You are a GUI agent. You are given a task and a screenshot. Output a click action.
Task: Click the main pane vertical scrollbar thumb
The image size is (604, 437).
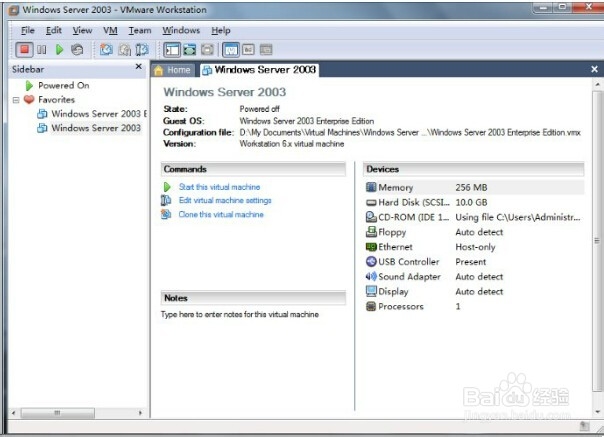tap(597, 241)
